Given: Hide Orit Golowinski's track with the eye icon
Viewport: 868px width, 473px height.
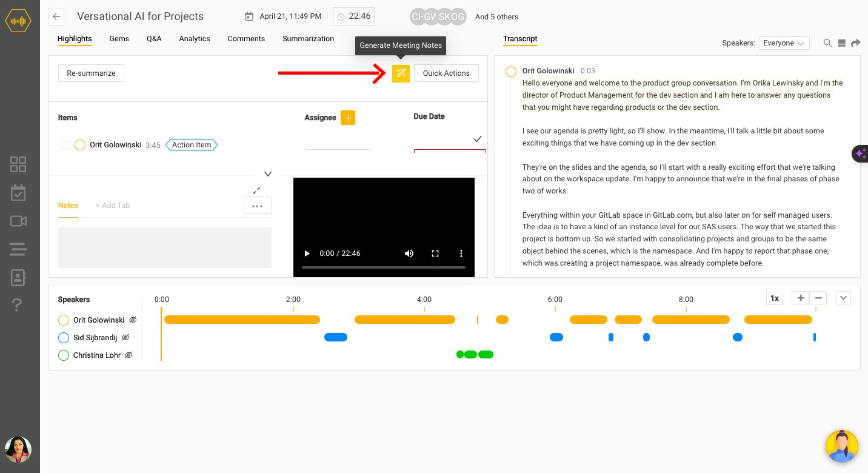Looking at the screenshot, I should tap(133, 320).
